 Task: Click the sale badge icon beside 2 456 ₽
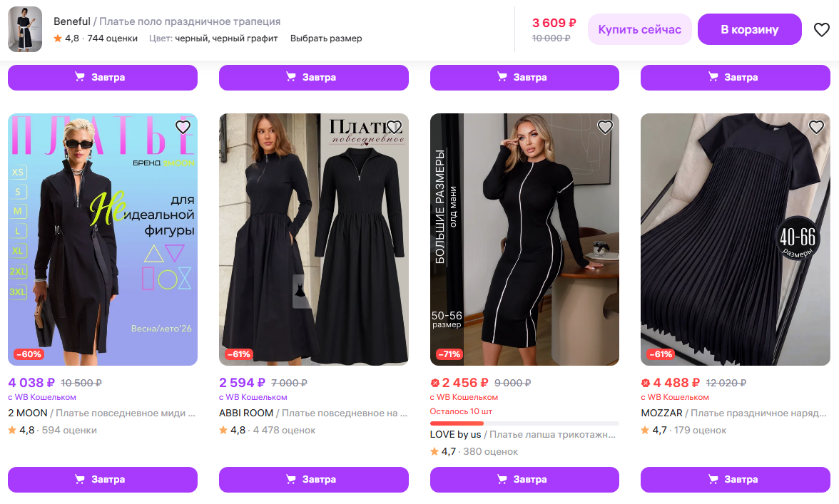coord(434,383)
